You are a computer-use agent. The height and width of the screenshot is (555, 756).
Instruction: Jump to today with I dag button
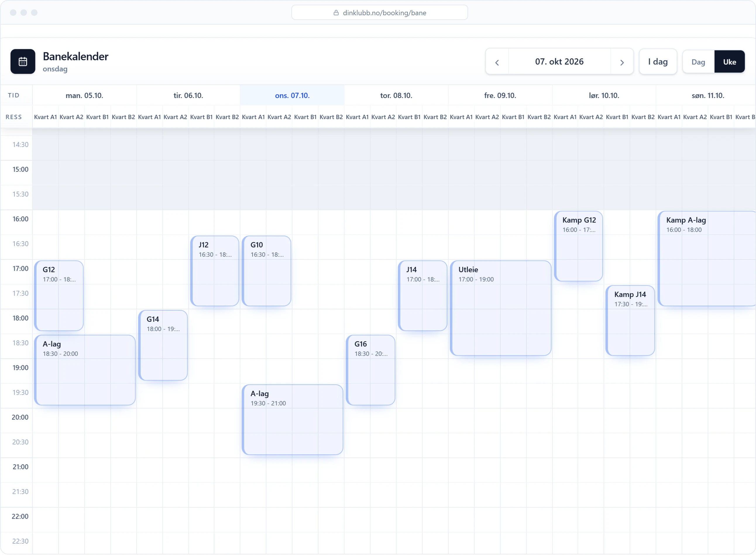(658, 62)
